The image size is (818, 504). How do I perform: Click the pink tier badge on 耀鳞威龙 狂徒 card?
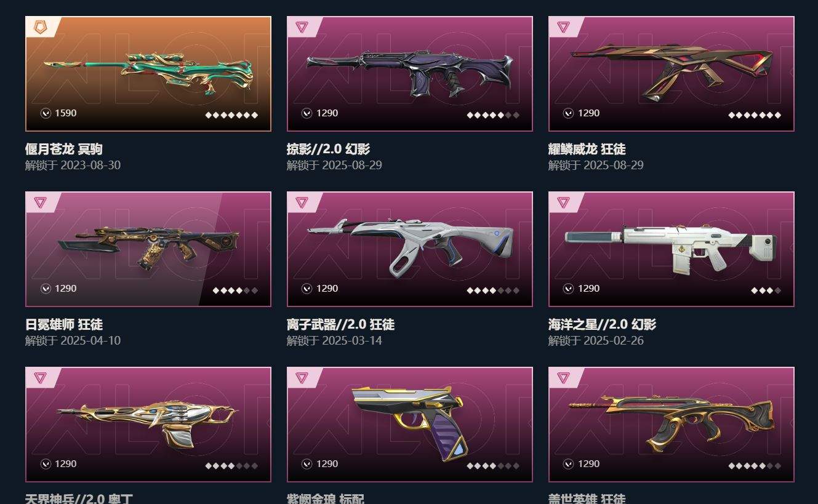pyautogui.click(x=563, y=27)
